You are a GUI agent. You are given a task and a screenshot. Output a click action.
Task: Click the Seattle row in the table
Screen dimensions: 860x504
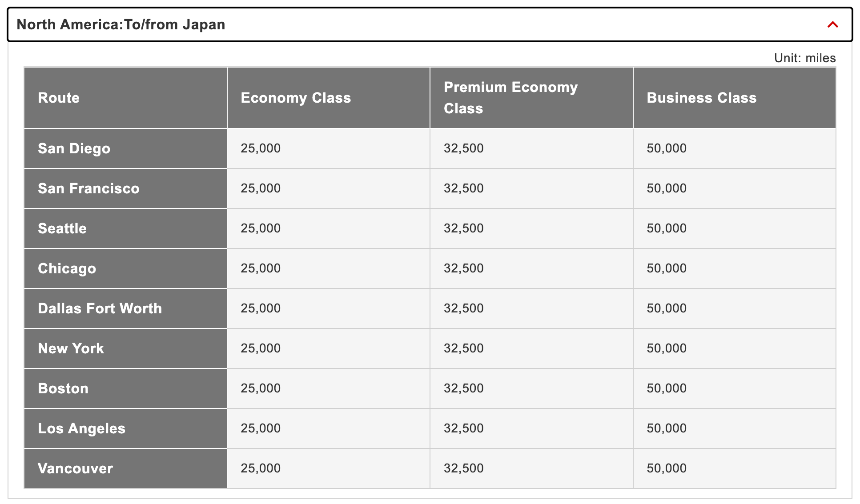click(62, 228)
